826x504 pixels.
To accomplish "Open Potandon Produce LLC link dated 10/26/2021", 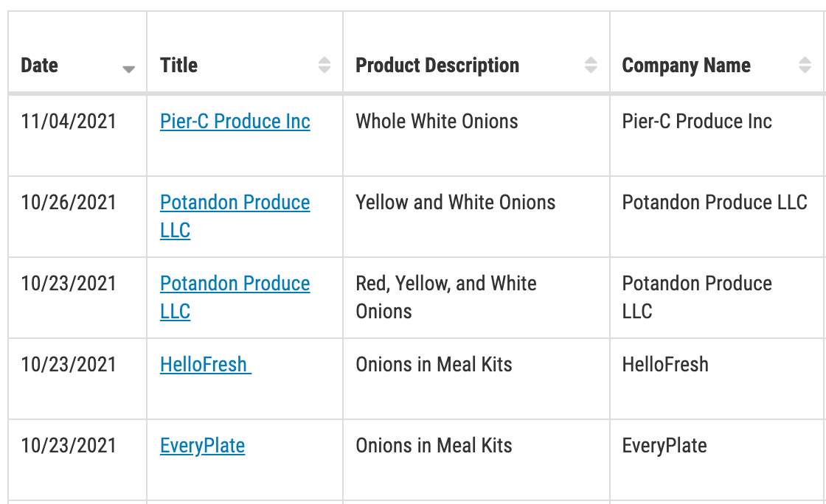I will point(235,216).
